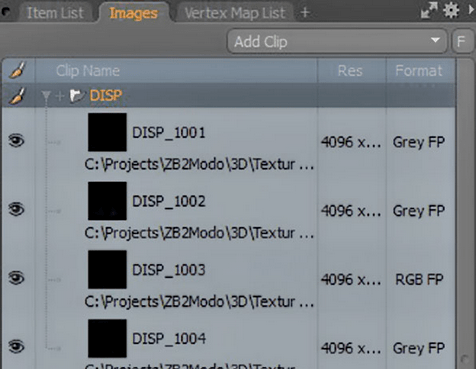Sort by Res column header

click(x=350, y=71)
